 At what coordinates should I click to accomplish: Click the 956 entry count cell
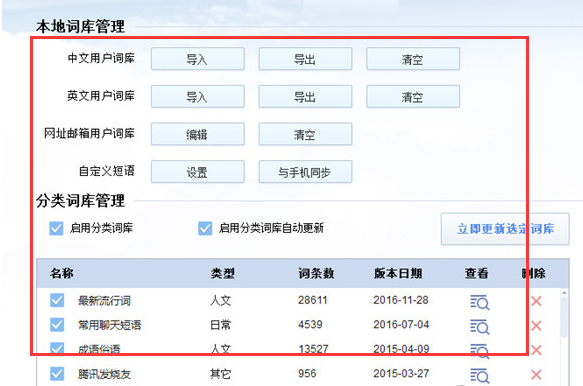click(x=307, y=373)
